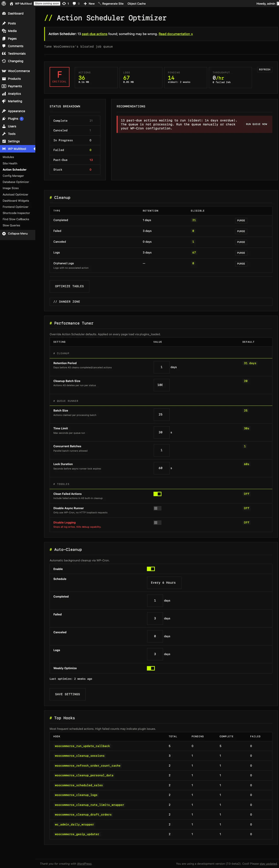
Task: Click the Products box icon
Action: [4, 78]
